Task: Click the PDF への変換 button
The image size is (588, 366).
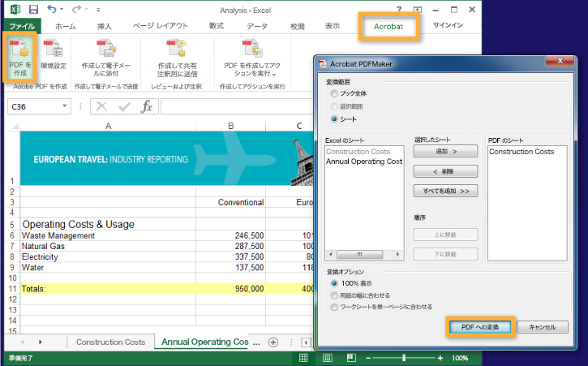Action: click(x=480, y=327)
